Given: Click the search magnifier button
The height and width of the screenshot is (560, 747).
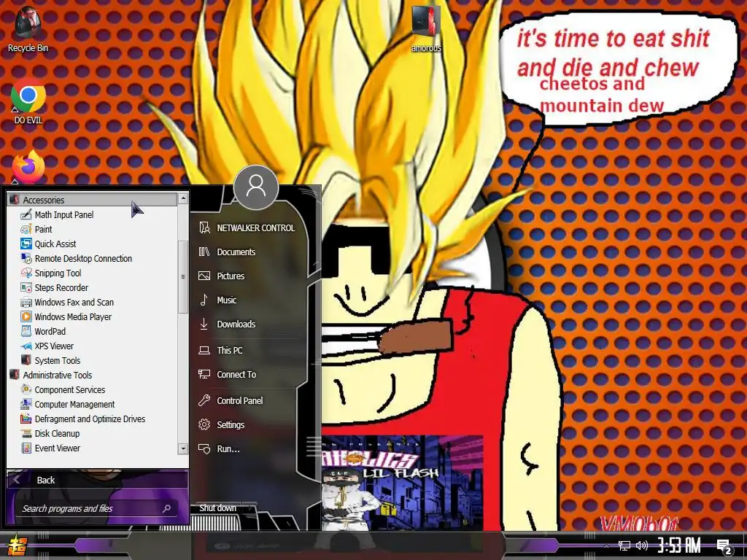Looking at the screenshot, I should 167,508.
